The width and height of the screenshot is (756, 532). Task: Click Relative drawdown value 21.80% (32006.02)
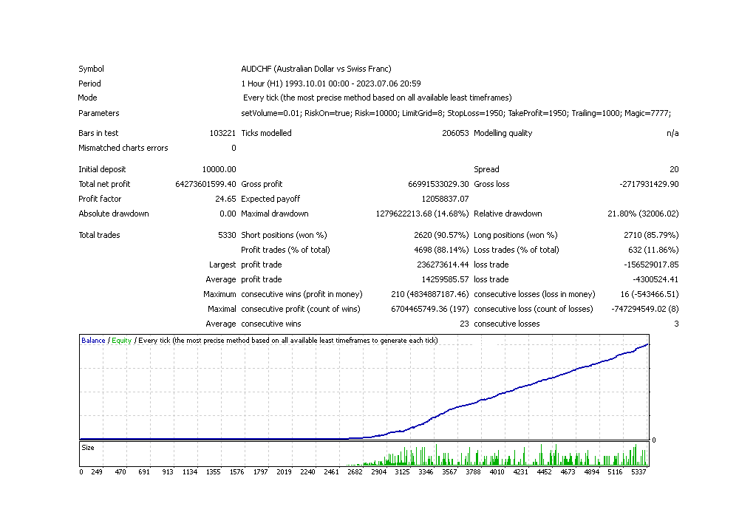coord(643,214)
